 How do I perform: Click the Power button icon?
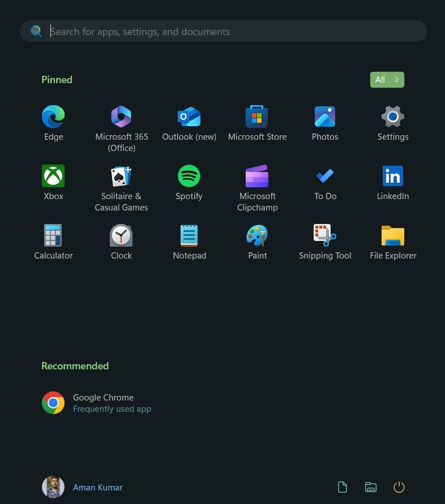[x=399, y=487]
